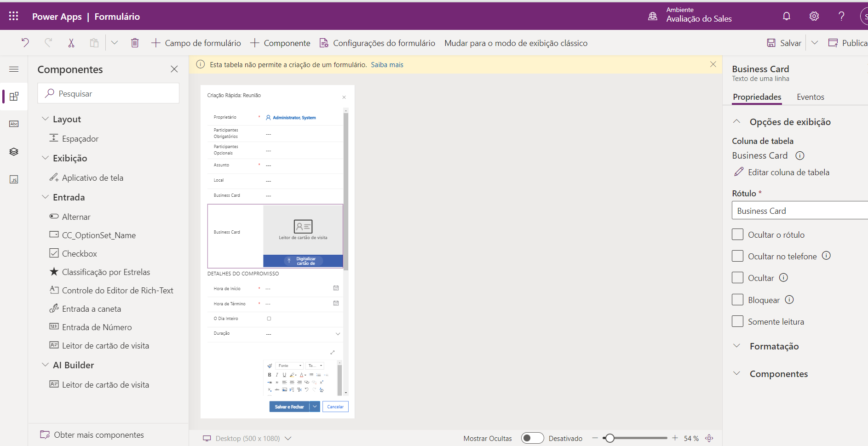
Task: Open settings gear icon
Action: point(814,16)
